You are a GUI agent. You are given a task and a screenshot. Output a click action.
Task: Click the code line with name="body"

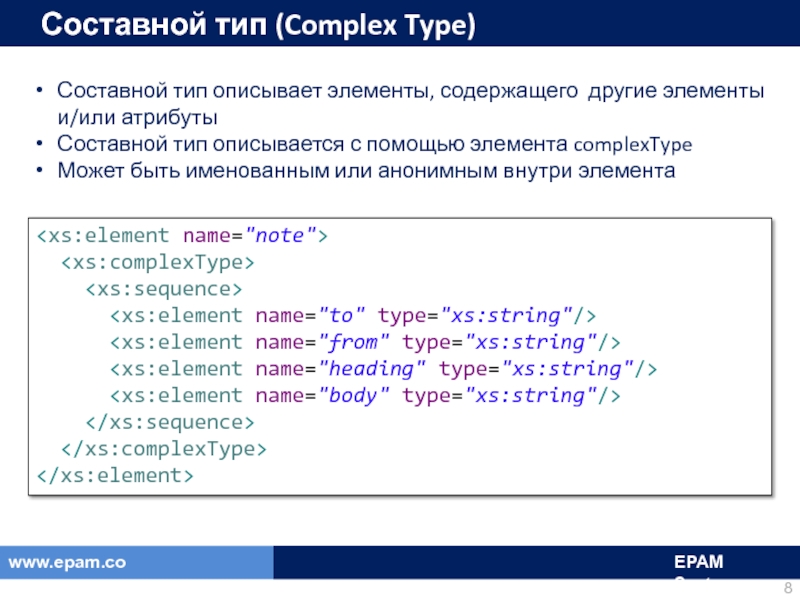coord(365,395)
